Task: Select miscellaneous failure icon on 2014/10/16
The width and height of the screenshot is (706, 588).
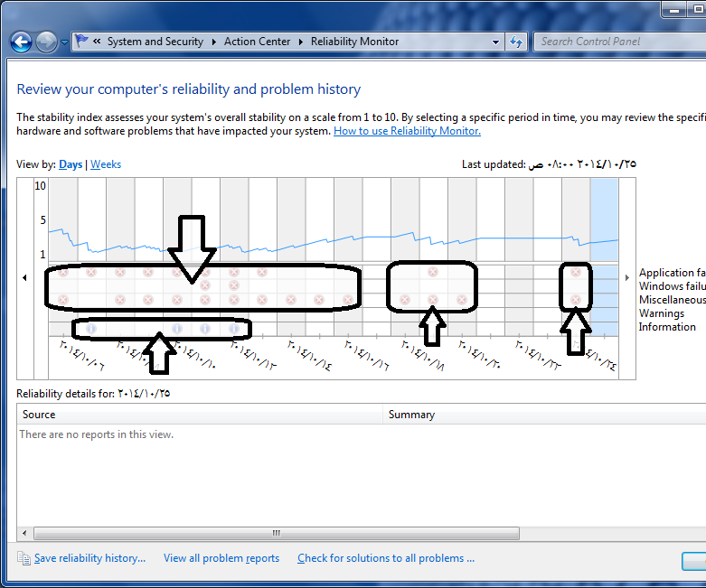Action: [x=348, y=300]
